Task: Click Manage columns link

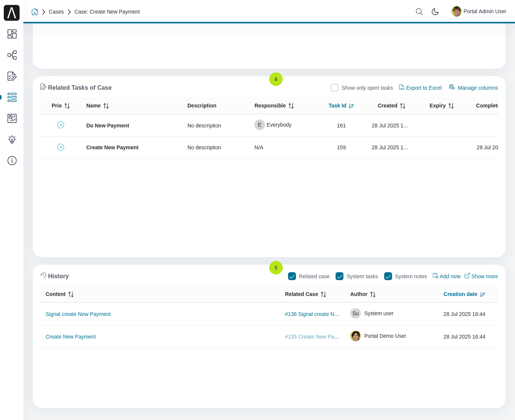Action: [x=474, y=88]
